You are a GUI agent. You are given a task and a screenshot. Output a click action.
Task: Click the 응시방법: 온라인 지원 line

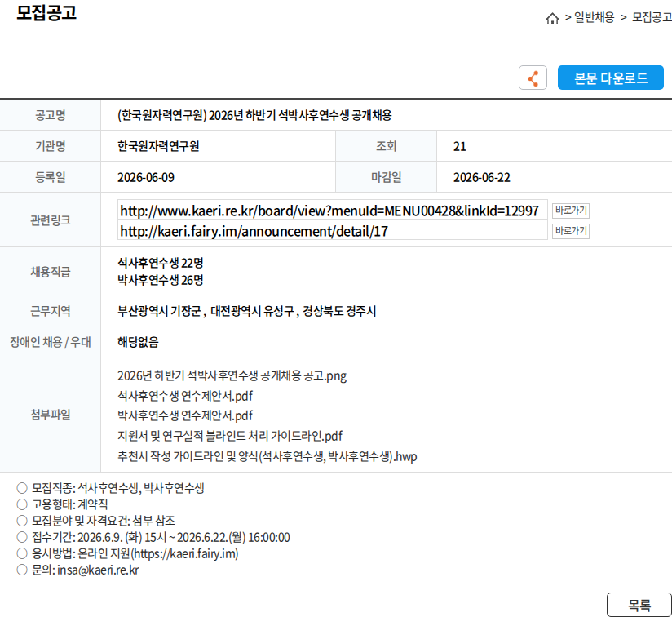[127, 553]
